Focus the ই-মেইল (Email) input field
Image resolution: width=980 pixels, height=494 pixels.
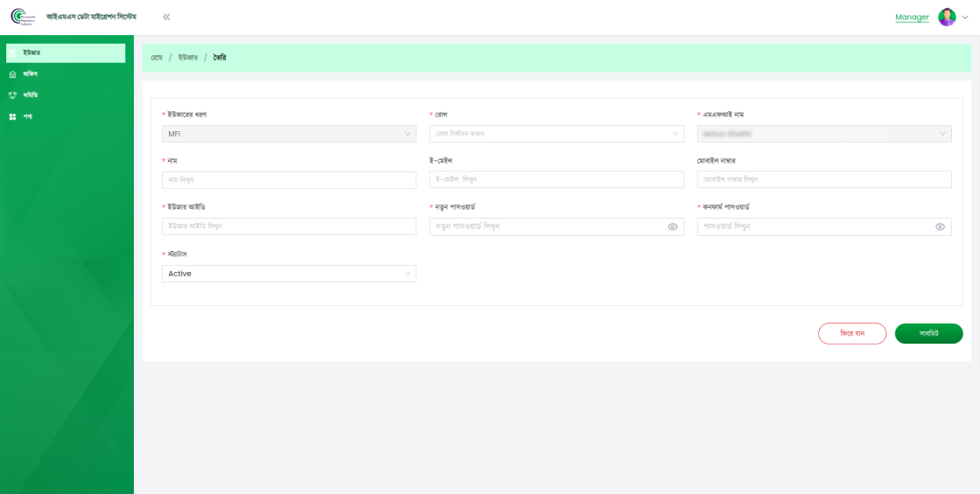[556, 179]
